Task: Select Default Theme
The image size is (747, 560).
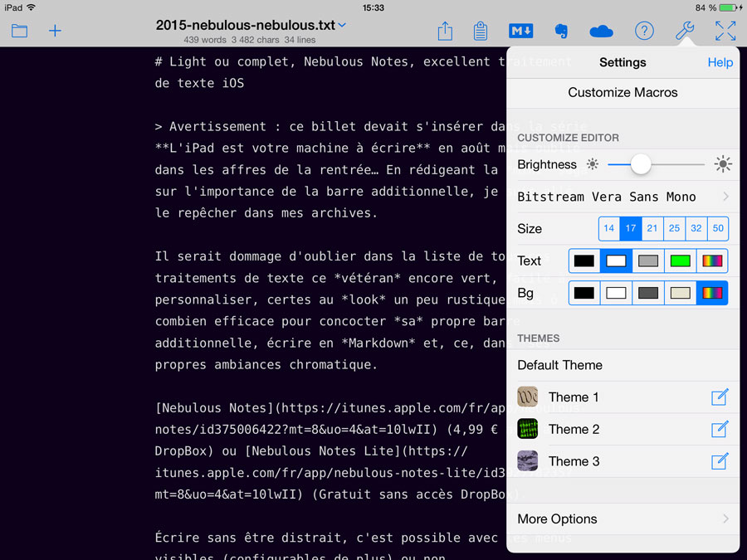Action: [x=623, y=365]
